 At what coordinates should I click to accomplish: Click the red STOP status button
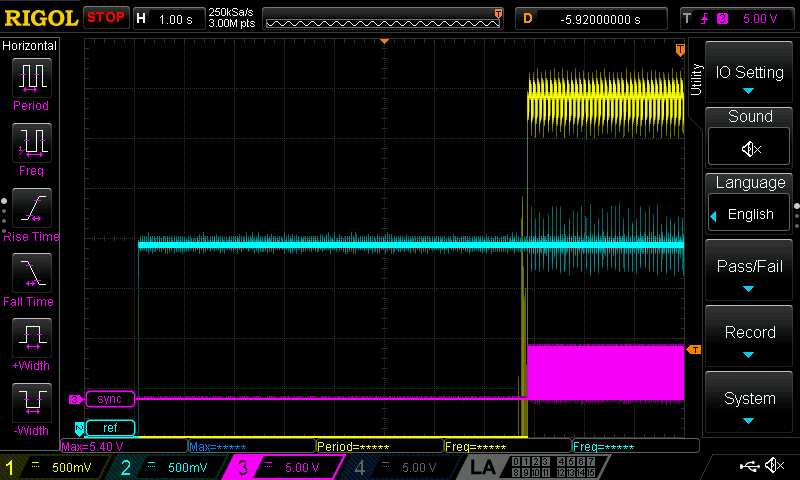[x=106, y=17]
